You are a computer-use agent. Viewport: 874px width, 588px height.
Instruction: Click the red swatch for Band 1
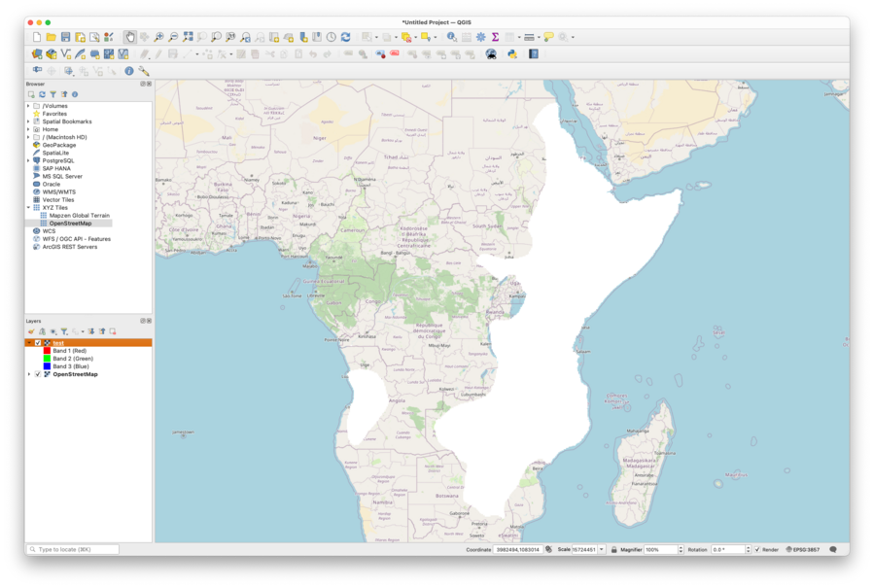45,352
